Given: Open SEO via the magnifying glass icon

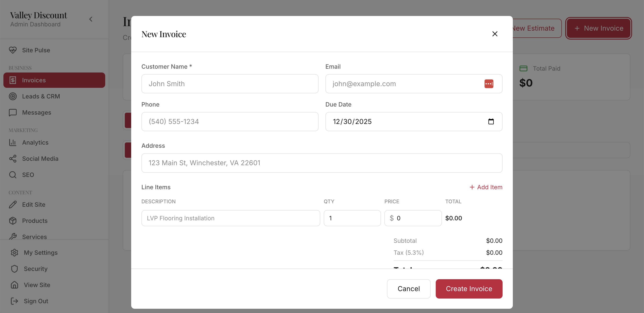Looking at the screenshot, I should pyautogui.click(x=13, y=175).
